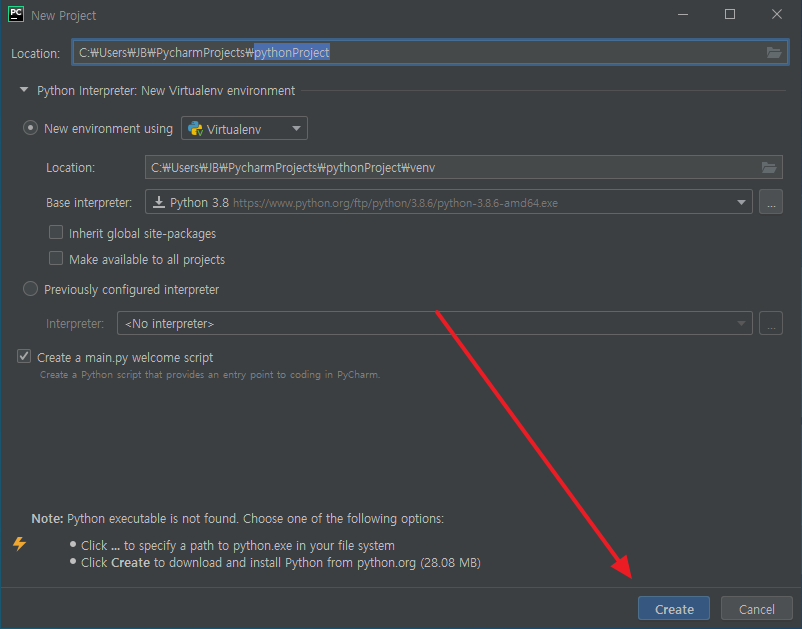Viewport: 802px width, 629px height.
Task: Click the download icon beside Python 3.8
Action: 159,203
